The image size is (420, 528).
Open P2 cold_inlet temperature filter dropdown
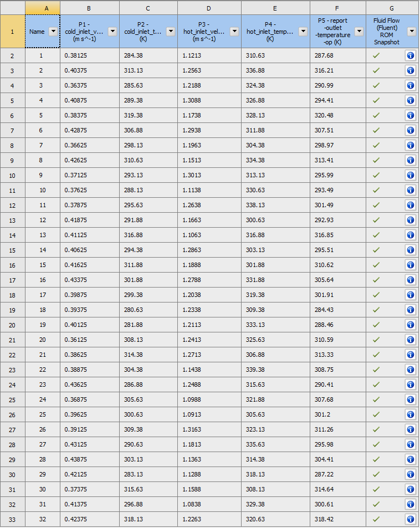tap(171, 32)
